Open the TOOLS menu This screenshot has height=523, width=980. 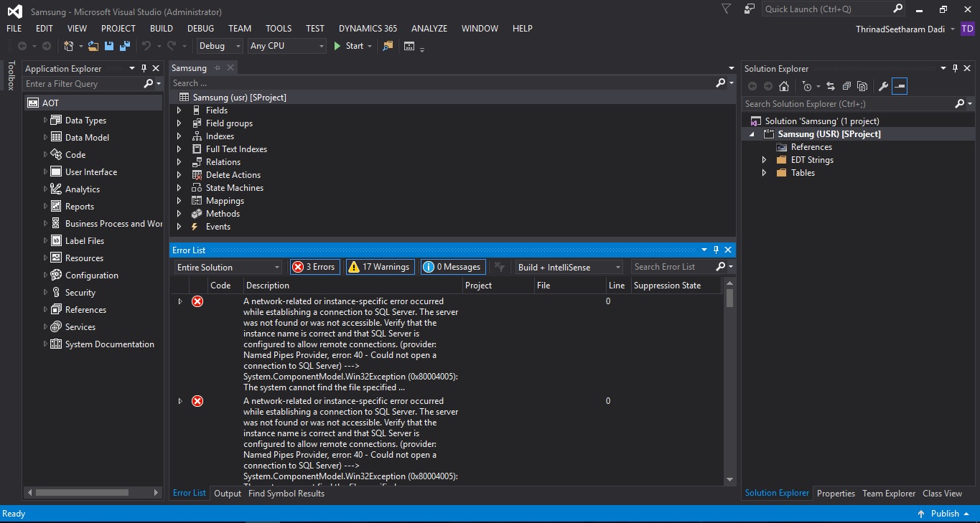[279, 29]
